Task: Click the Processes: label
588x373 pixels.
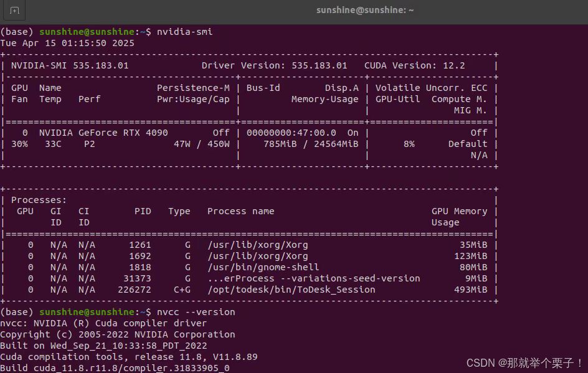Action: click(x=39, y=200)
